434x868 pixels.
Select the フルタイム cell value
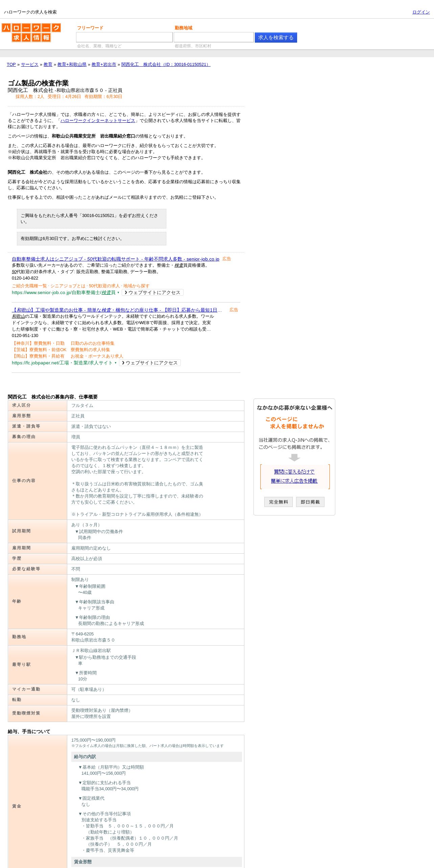[82, 406]
